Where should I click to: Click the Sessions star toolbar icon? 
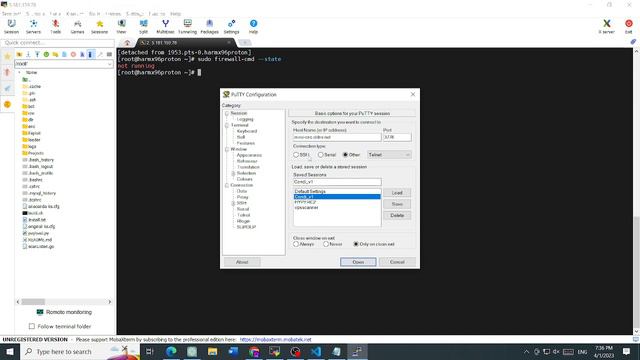coord(100,27)
